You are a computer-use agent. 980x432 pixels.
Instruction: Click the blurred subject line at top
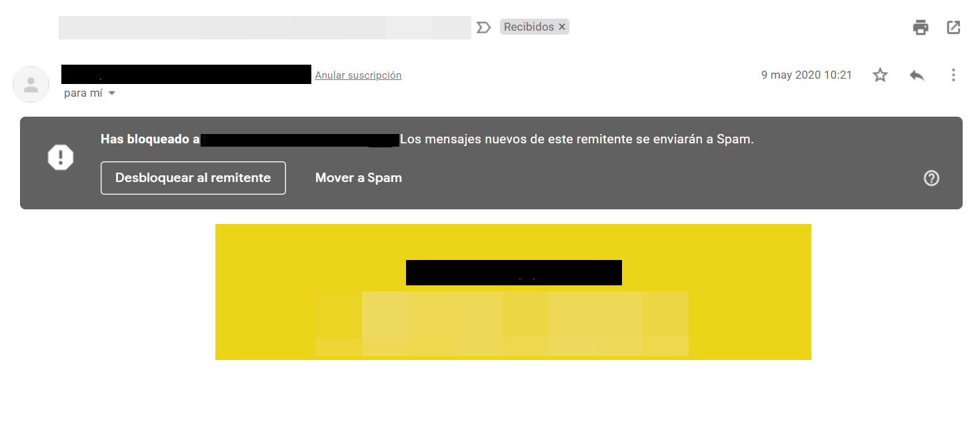pyautogui.click(x=265, y=27)
